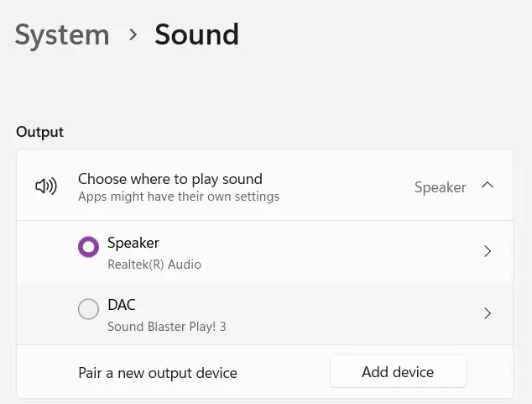Image resolution: width=532 pixels, height=404 pixels.
Task: Select the DAC radio button
Action: [88, 309]
